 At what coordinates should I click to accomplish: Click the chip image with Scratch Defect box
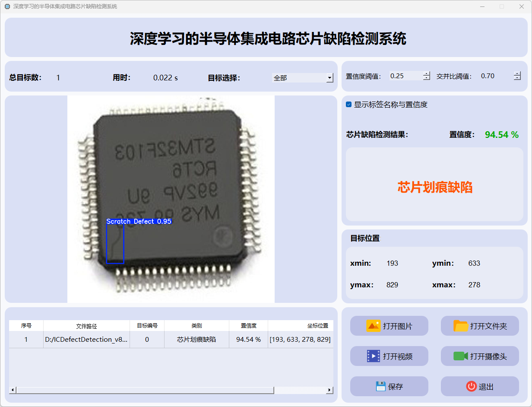171,199
